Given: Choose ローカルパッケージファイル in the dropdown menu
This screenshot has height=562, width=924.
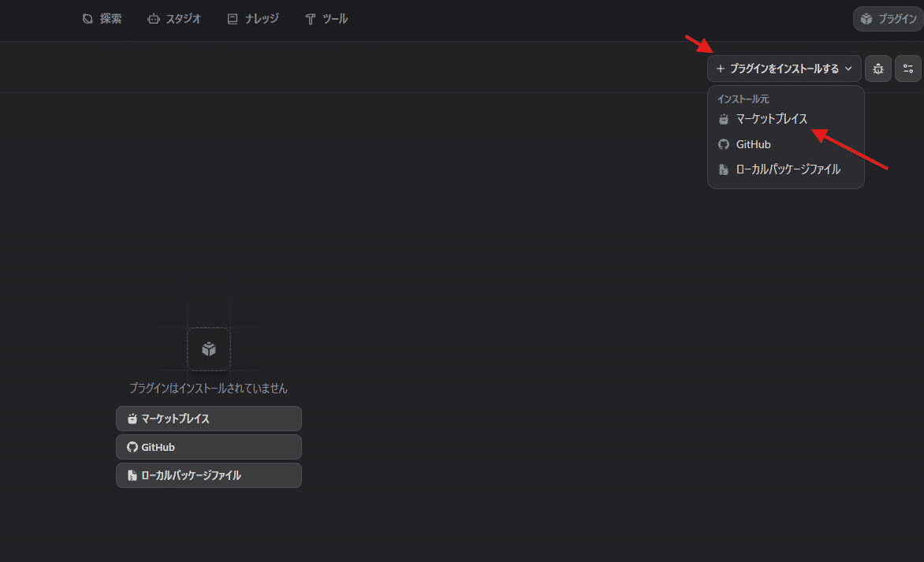Looking at the screenshot, I should coord(788,169).
